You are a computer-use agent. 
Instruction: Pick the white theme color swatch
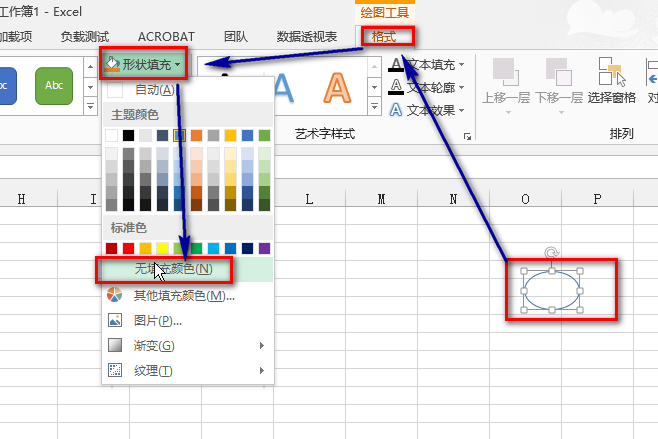111,136
